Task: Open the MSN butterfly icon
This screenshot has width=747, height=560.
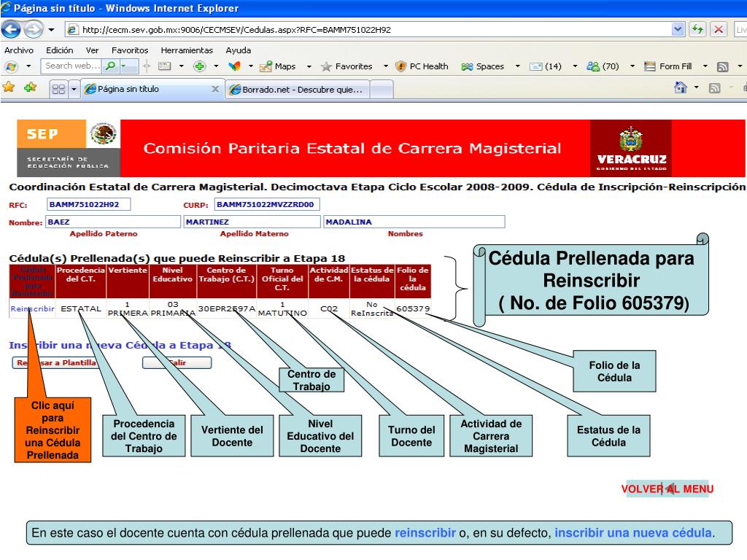Action: [235, 66]
